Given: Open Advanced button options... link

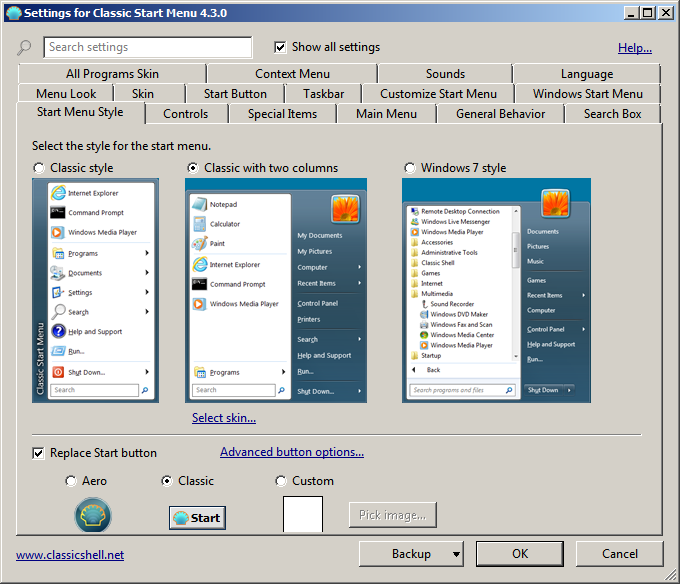Looking at the screenshot, I should pos(292,452).
